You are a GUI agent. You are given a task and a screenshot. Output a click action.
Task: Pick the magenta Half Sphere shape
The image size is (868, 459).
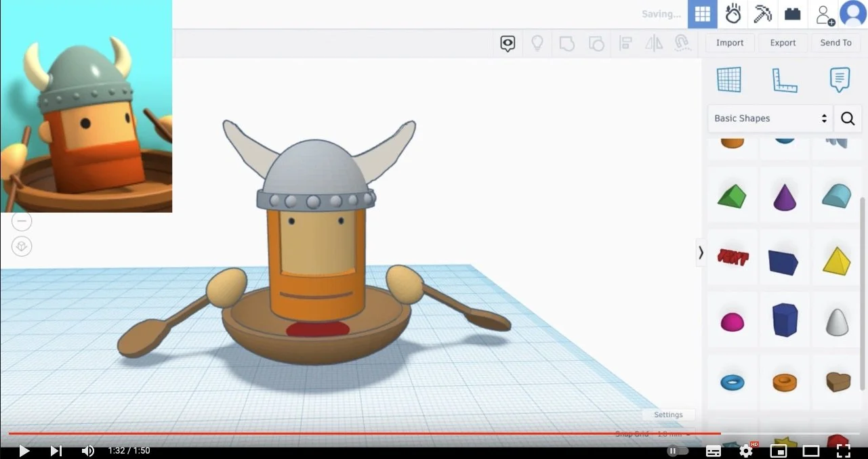pos(732,322)
